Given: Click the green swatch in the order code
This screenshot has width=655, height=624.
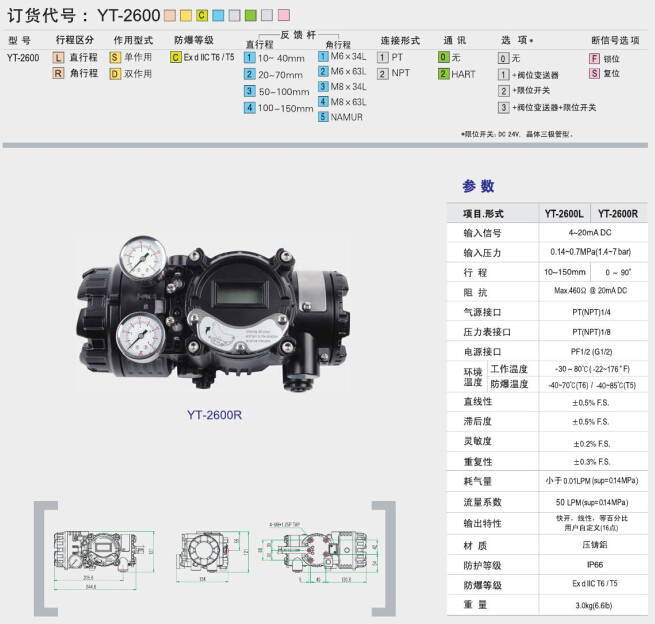Looking at the screenshot, I should 251,15.
